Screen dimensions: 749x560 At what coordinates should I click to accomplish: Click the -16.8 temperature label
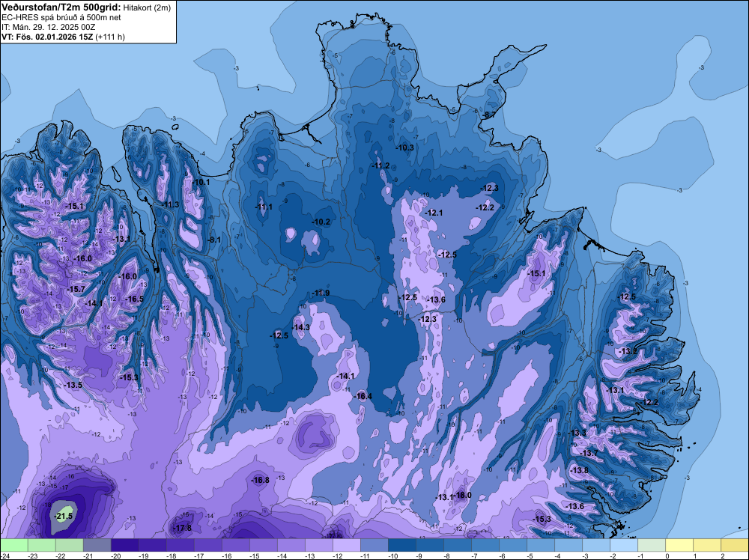click(261, 481)
